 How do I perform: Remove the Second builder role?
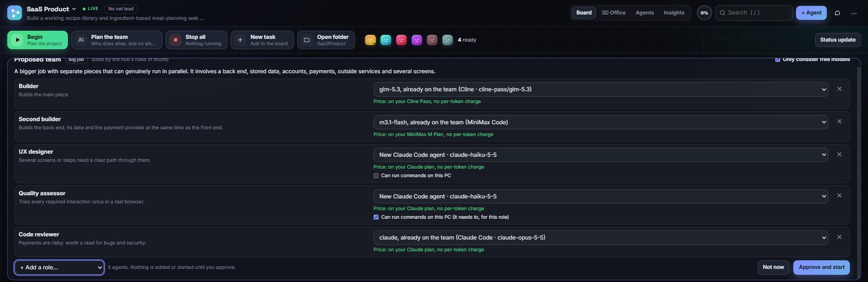[839, 121]
